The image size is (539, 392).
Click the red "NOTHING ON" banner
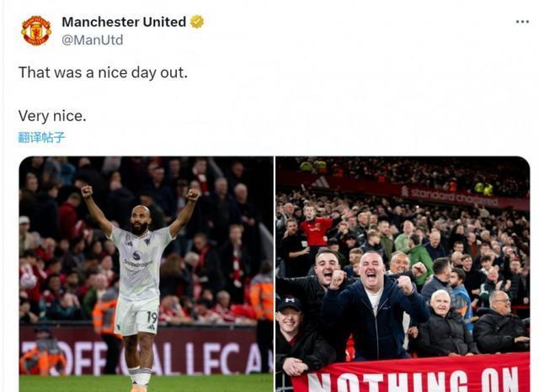[x=411, y=374]
